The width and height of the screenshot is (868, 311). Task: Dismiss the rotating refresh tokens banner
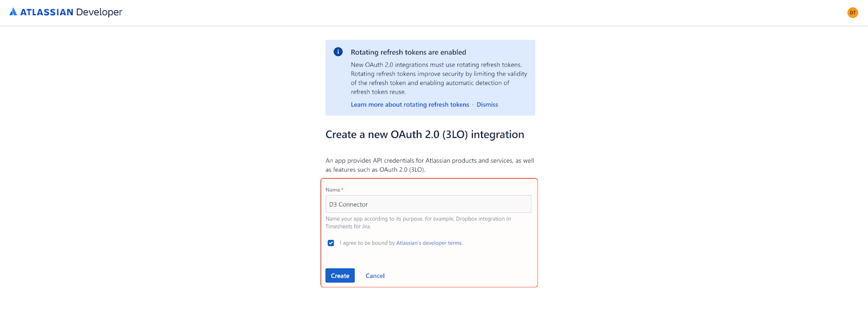(487, 105)
